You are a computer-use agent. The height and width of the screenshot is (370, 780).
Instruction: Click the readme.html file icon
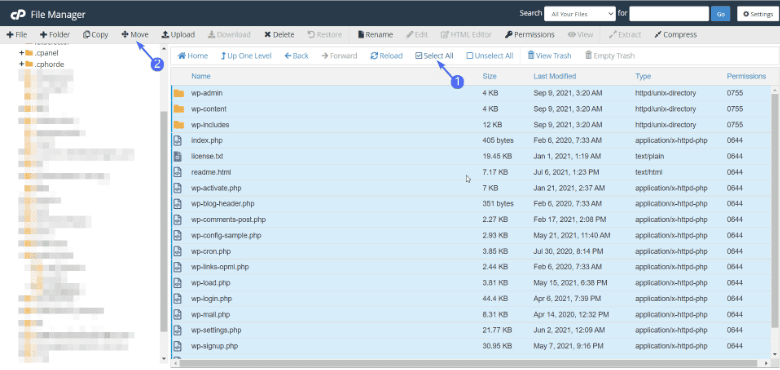click(x=178, y=172)
